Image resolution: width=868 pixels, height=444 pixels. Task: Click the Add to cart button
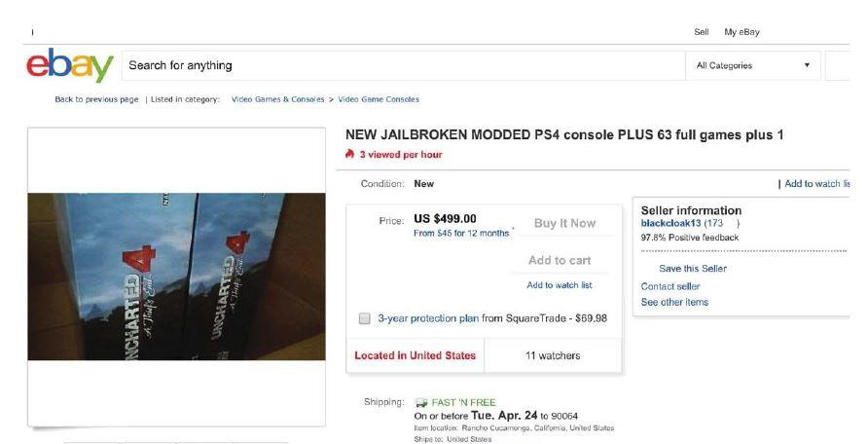click(560, 260)
